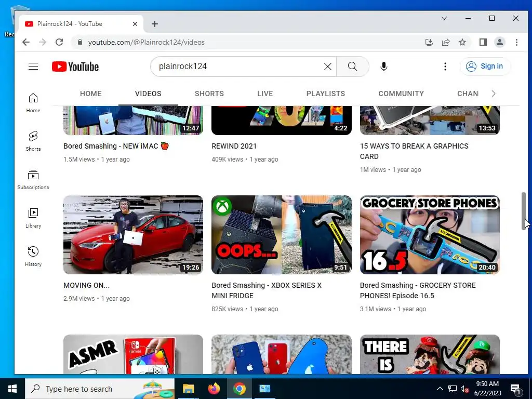This screenshot has width=532, height=399.
Task: Launch Firefox from the taskbar
Action: point(214,389)
